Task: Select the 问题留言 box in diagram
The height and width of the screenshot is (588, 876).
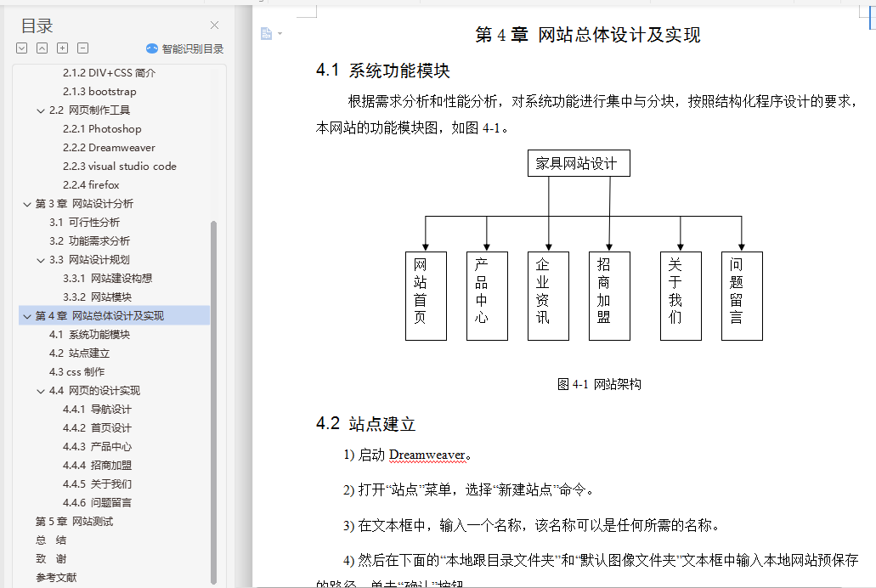Action: click(742, 296)
